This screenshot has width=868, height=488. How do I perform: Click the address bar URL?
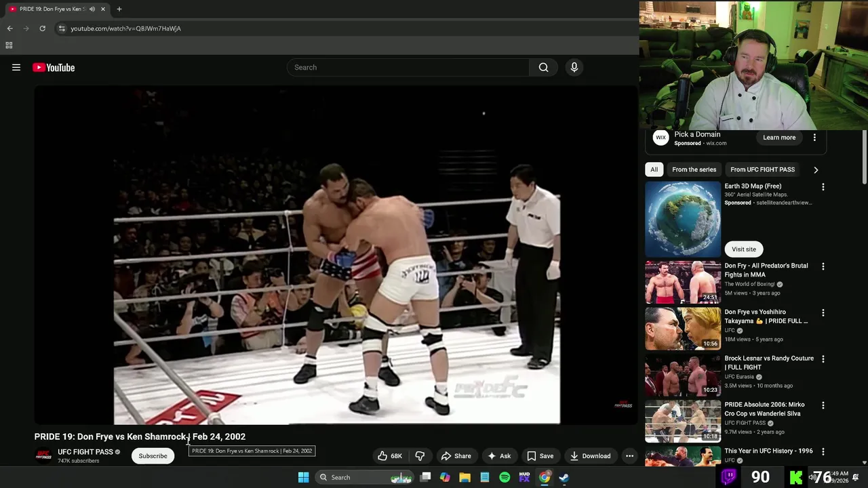tap(125, 28)
